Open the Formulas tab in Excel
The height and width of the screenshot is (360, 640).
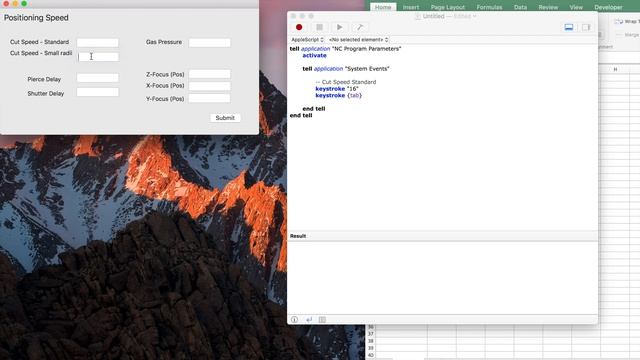coord(489,7)
